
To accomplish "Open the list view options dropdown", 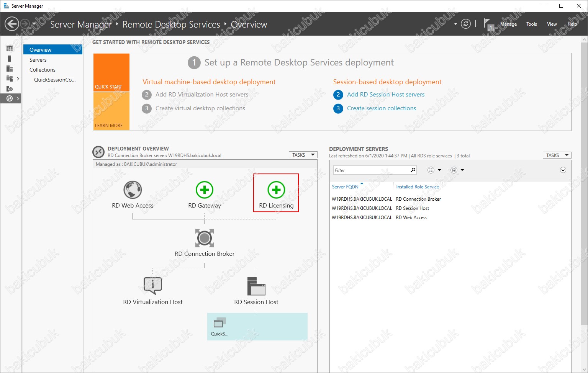I will [x=434, y=170].
